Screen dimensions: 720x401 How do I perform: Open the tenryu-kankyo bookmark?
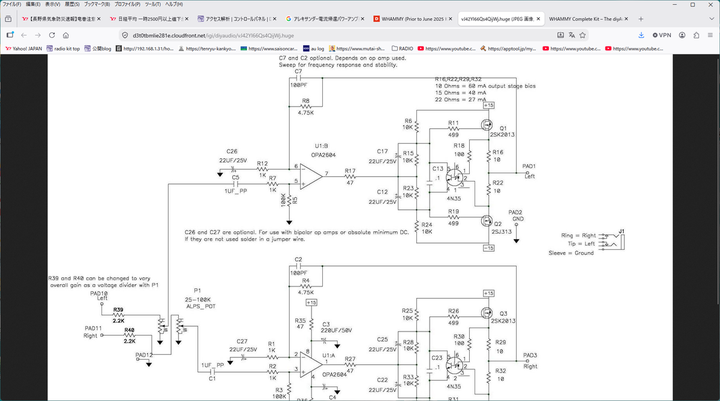point(207,48)
